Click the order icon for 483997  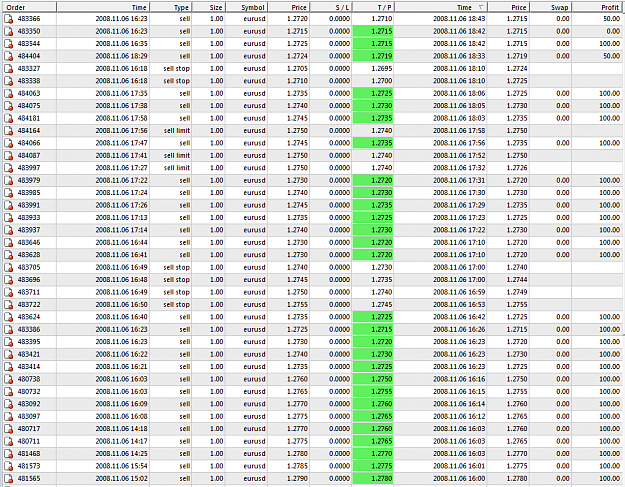tap(8, 168)
